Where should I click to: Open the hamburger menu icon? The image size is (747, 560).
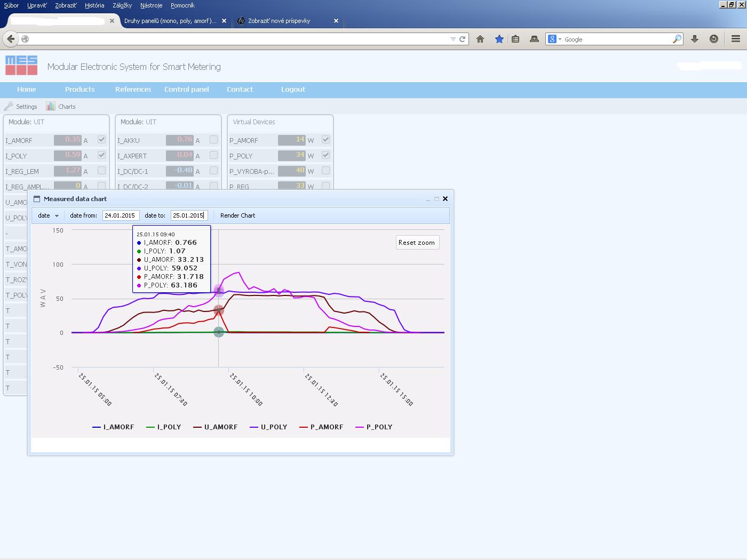736,39
